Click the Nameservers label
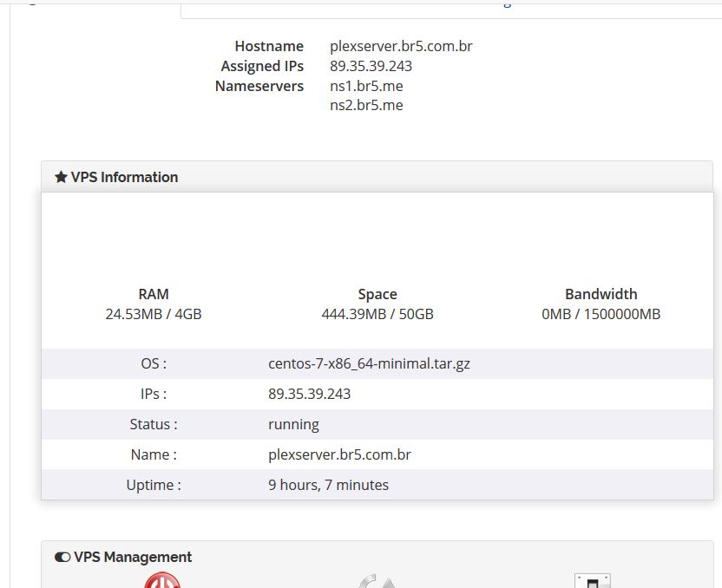The height and width of the screenshot is (588, 722). (259, 86)
